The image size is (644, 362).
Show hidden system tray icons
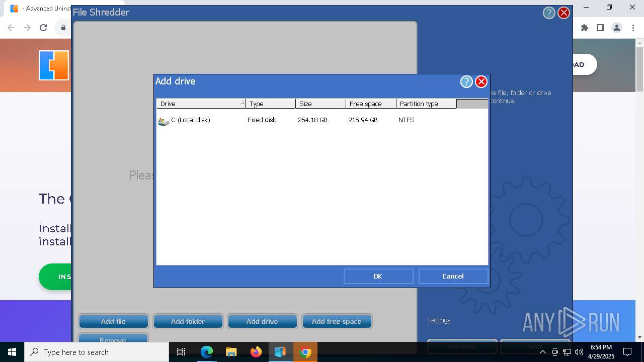(x=542, y=352)
